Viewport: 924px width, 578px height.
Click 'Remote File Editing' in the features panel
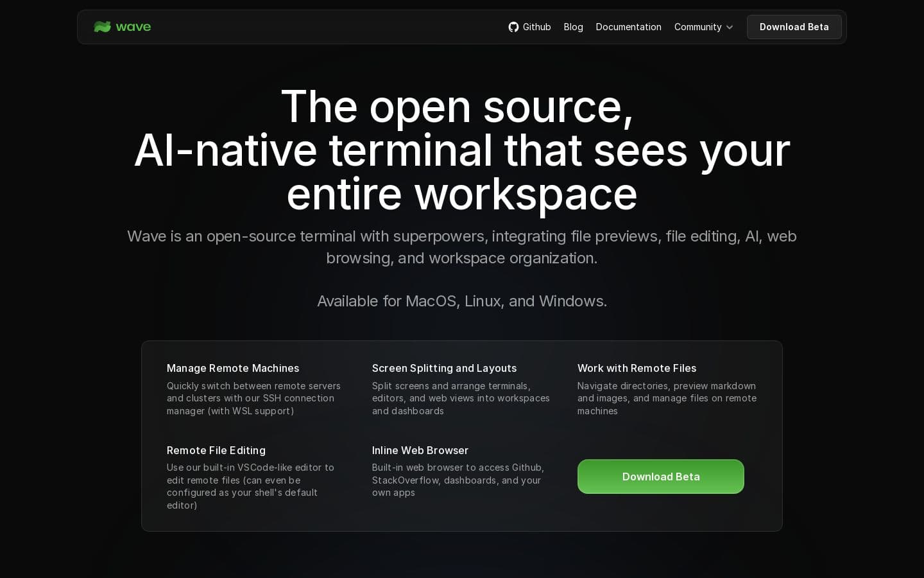(216, 450)
